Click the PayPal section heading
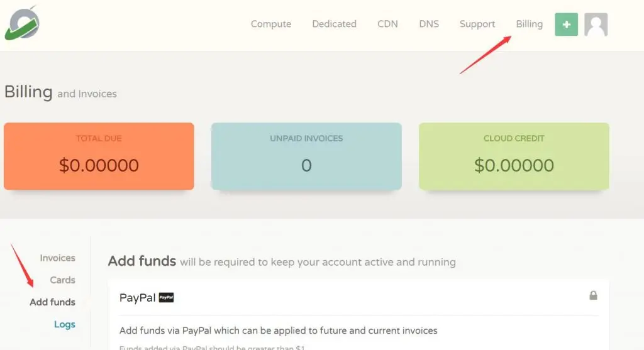 click(x=137, y=298)
